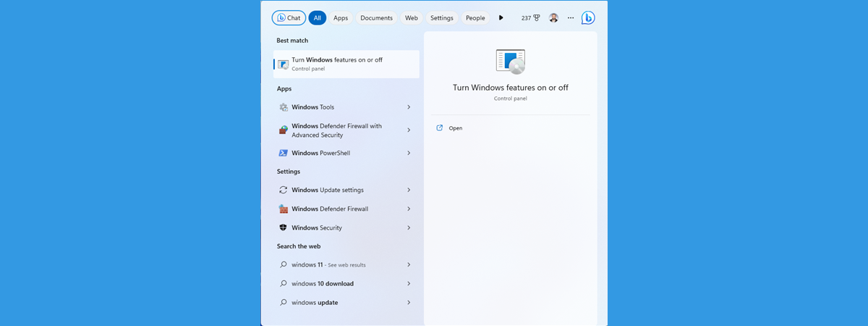The height and width of the screenshot is (326, 868).
Task: Search the web for windows update
Action: tap(346, 303)
